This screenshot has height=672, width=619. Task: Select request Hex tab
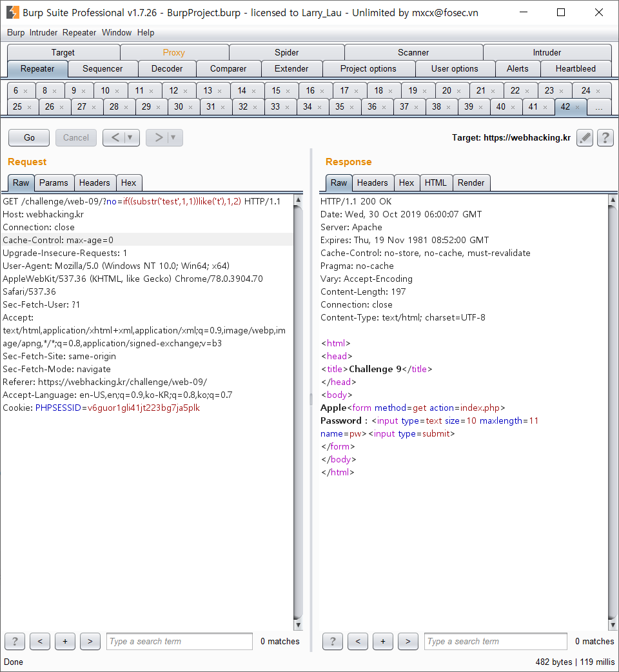tap(128, 183)
